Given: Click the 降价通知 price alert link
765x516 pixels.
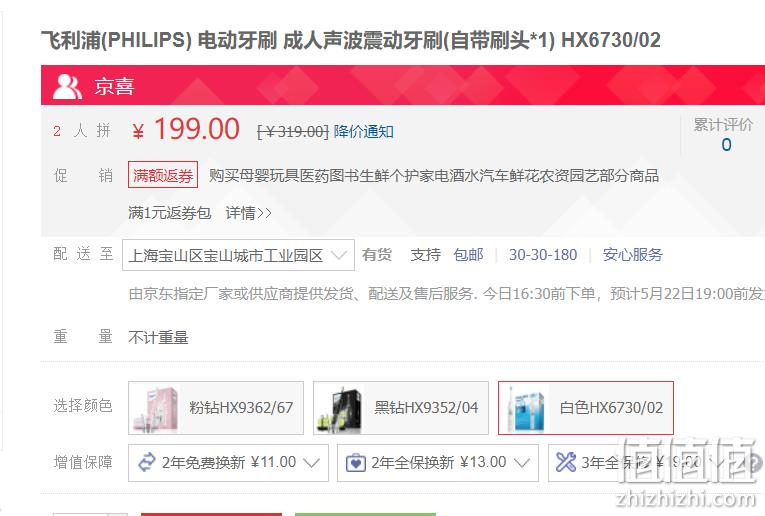Looking at the screenshot, I should [x=364, y=131].
